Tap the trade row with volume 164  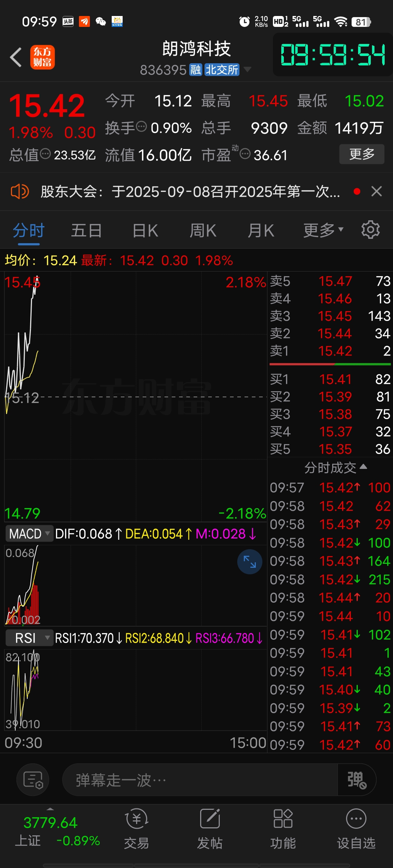pos(330,561)
